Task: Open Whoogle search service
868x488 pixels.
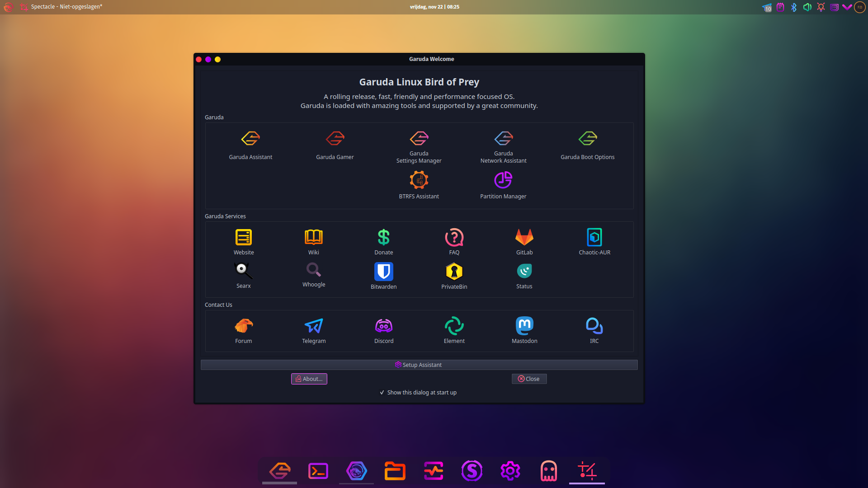Action: [x=314, y=275]
